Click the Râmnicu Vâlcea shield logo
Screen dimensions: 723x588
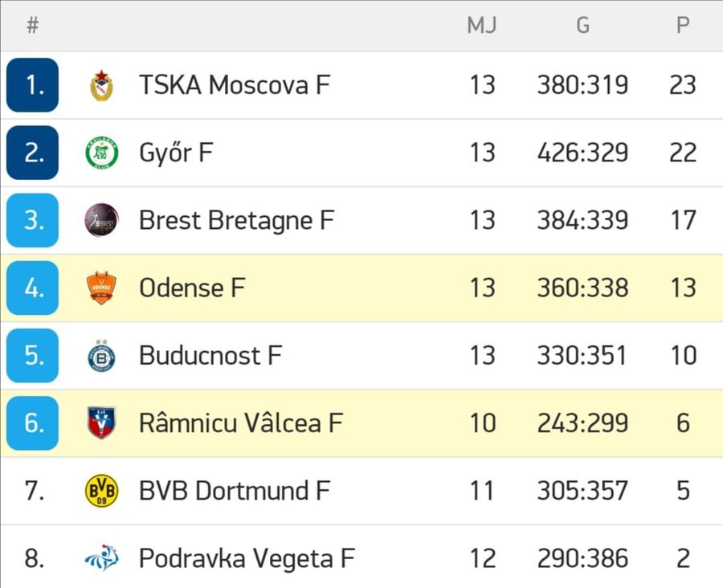101,423
